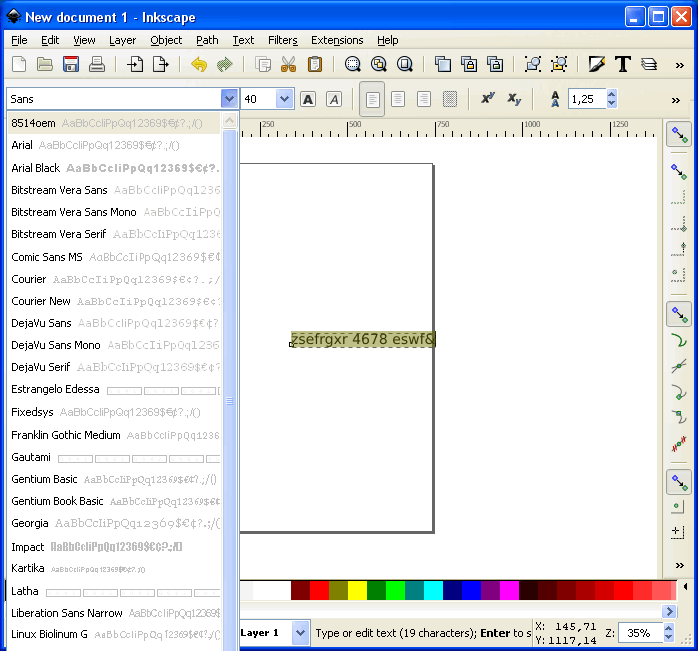Open the File menu
Screen dimensions: 698x651
click(19, 40)
